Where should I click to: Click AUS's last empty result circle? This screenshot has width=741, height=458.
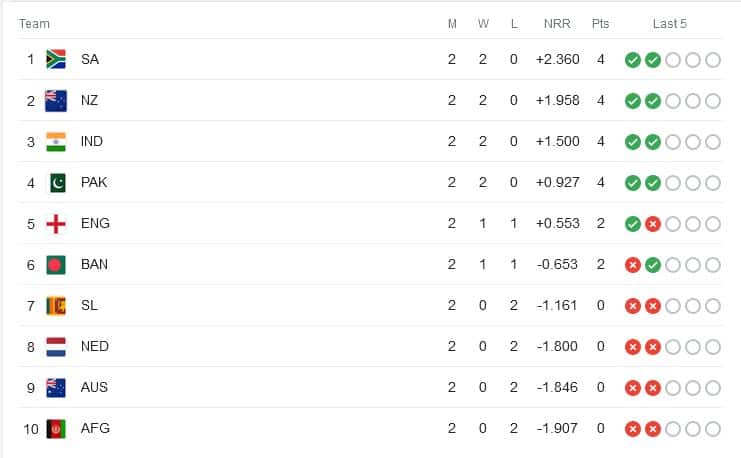coord(713,388)
